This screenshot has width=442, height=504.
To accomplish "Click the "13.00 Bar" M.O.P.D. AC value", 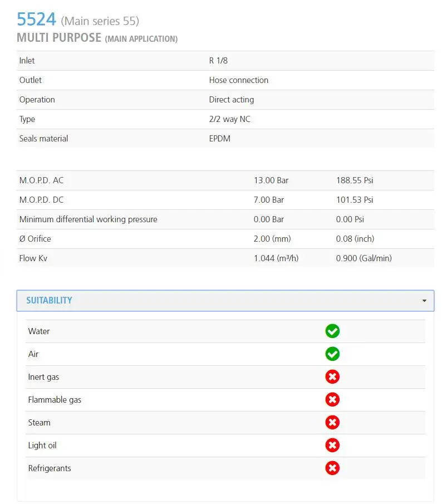I will point(271,180).
